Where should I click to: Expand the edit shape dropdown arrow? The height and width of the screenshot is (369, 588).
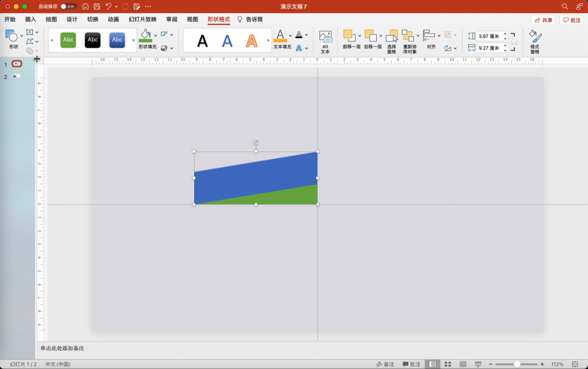(x=37, y=41)
